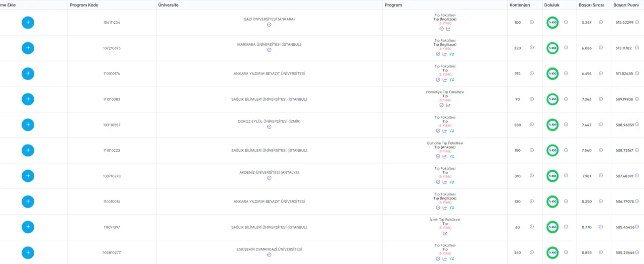
Task: Click the %100 occupancy ring in Gazi row
Action: tap(553, 23)
